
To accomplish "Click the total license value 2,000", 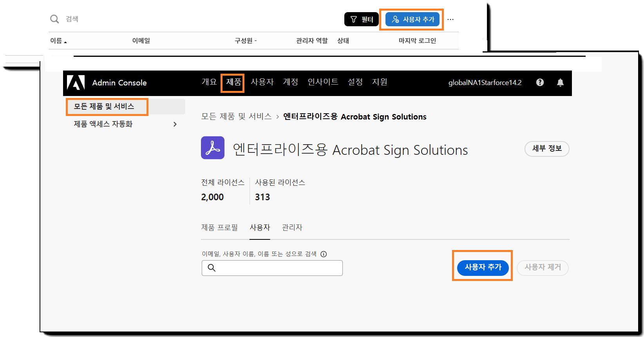I will (x=212, y=197).
